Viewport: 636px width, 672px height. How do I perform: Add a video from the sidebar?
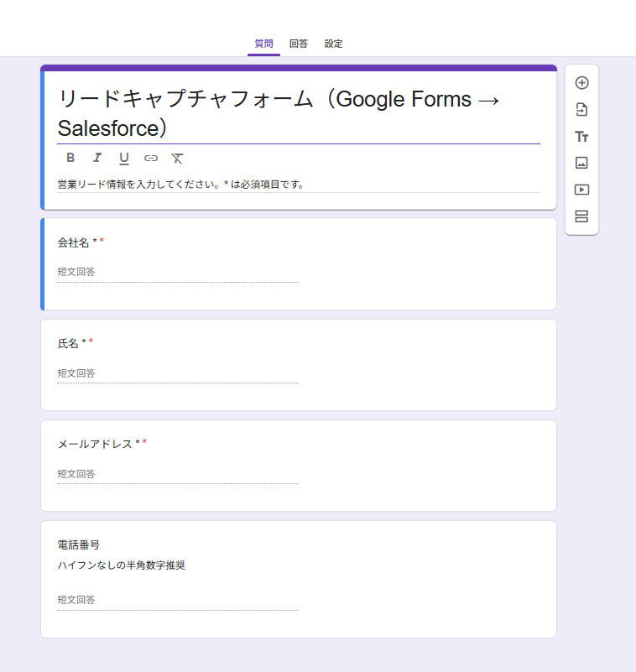(x=581, y=190)
